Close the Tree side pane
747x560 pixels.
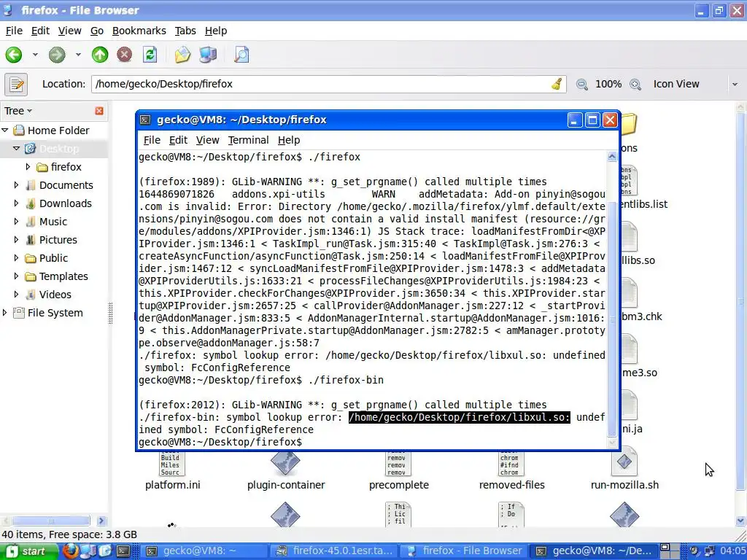click(99, 111)
